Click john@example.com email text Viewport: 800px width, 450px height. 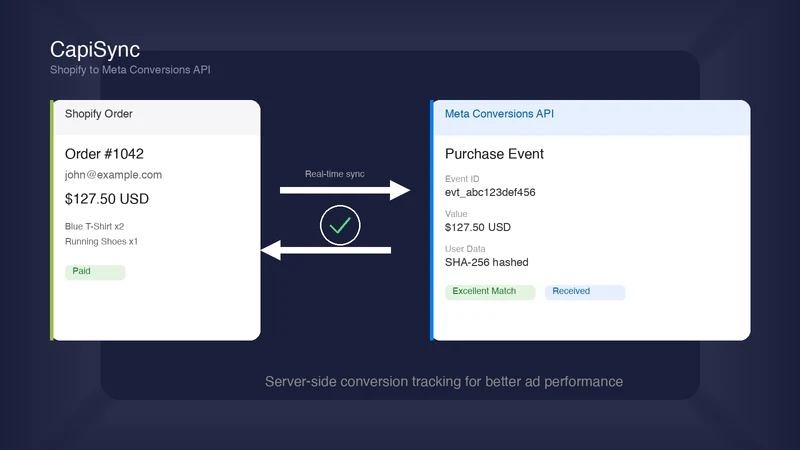[x=113, y=175]
